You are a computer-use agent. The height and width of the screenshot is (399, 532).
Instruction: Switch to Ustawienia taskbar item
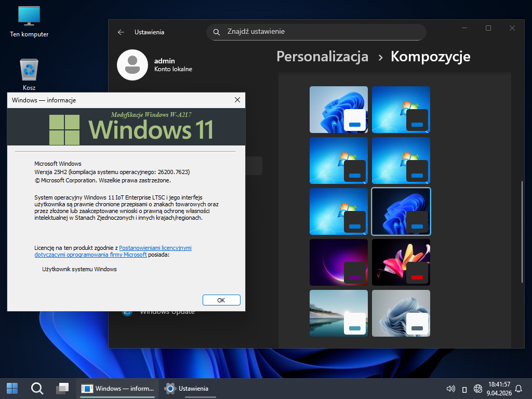187,388
